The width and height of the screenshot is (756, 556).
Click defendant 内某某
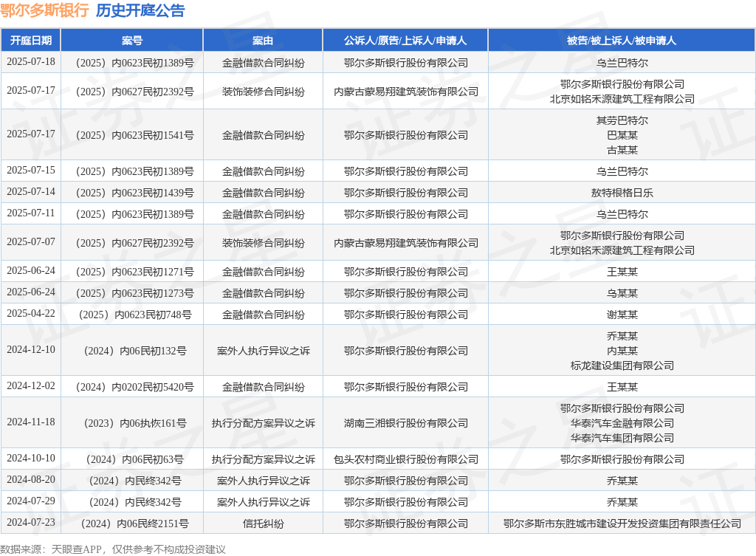tap(622, 351)
